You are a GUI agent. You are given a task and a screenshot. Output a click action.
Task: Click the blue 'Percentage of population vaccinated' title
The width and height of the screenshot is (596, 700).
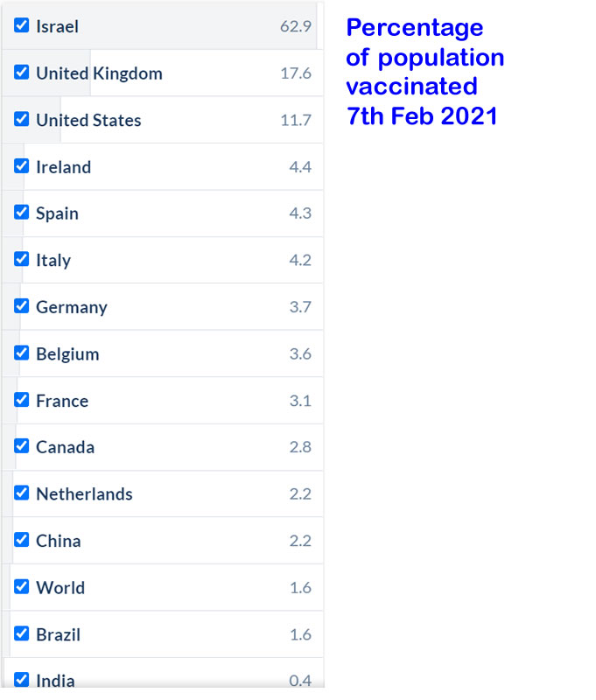(x=424, y=72)
